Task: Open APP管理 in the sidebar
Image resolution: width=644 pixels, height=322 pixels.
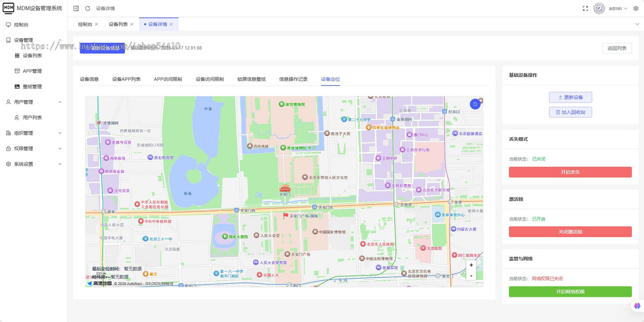Action: click(x=33, y=71)
